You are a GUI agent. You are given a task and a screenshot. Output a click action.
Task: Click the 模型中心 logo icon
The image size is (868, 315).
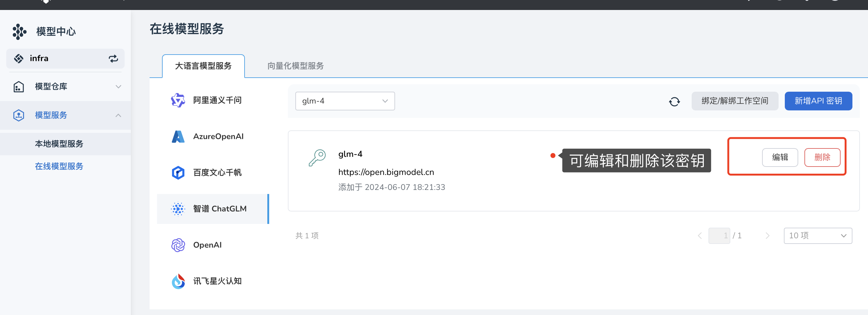click(19, 32)
